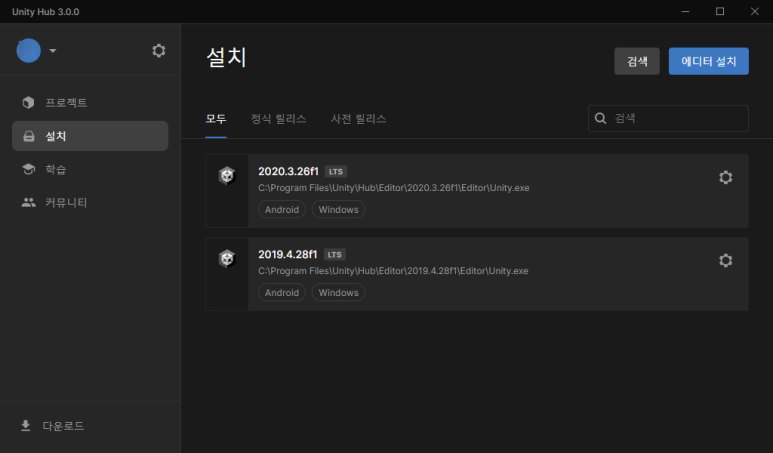Click the 2020.3.26f1 install path text
The width and height of the screenshot is (773, 453).
point(394,188)
